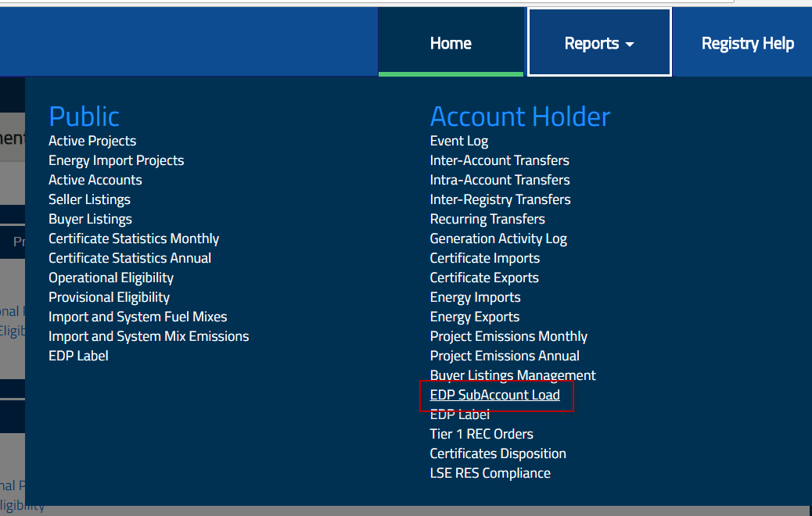Open the Reports dropdown menu
The image size is (812, 516).
coord(598,43)
